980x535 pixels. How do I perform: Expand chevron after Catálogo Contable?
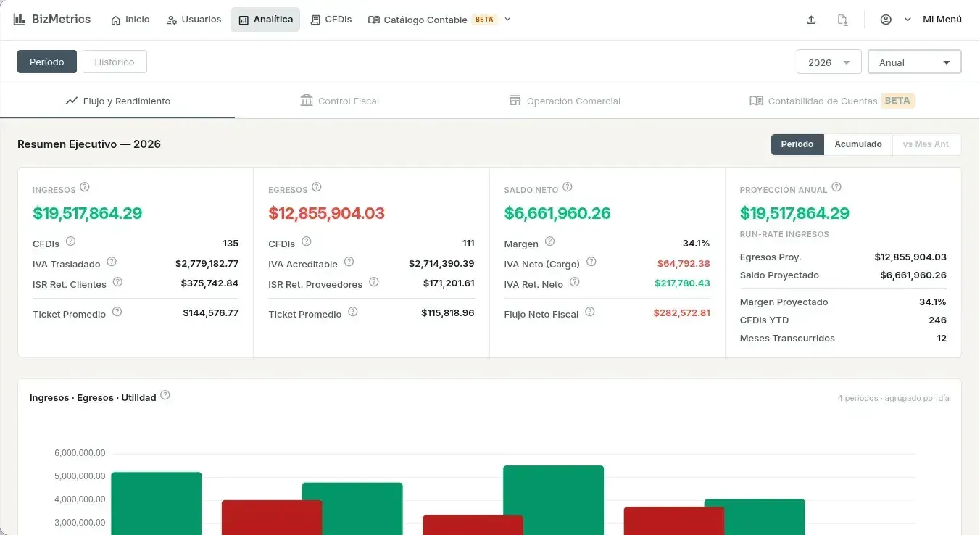(x=507, y=20)
